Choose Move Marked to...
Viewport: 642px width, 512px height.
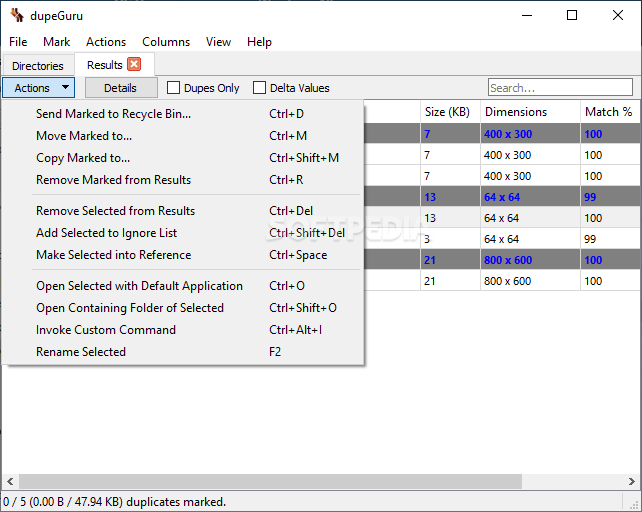183,136
